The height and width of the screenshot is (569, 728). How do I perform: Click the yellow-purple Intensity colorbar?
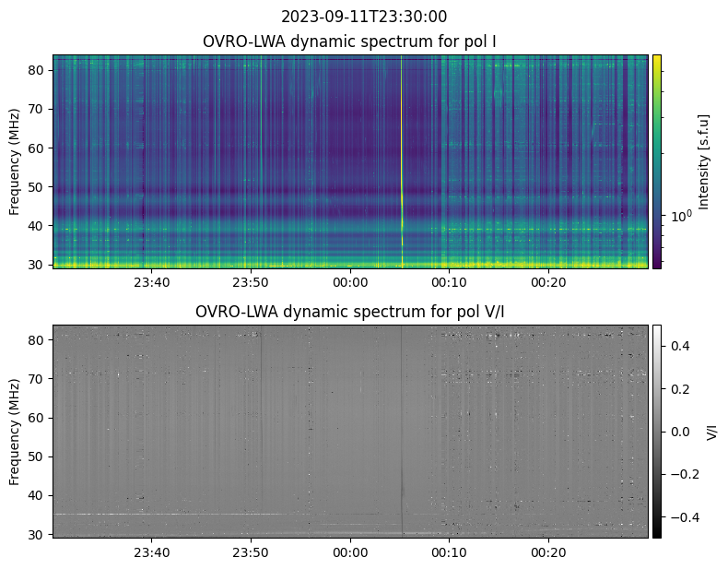point(657,160)
